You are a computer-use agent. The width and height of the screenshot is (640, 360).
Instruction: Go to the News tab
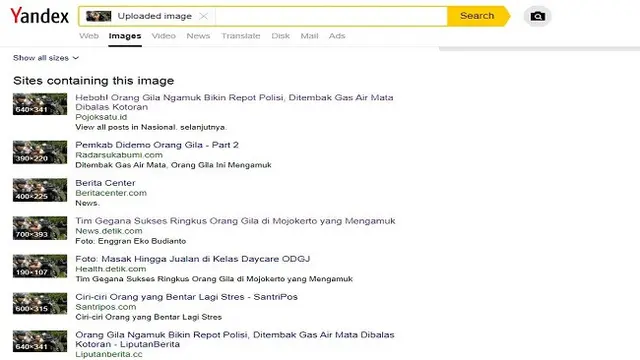[x=198, y=36]
